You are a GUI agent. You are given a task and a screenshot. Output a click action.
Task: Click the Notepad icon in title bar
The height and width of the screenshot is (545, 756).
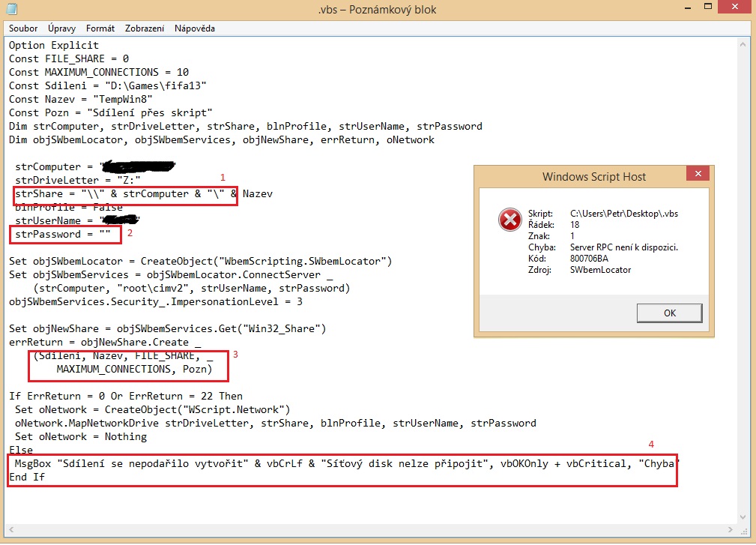point(12,9)
